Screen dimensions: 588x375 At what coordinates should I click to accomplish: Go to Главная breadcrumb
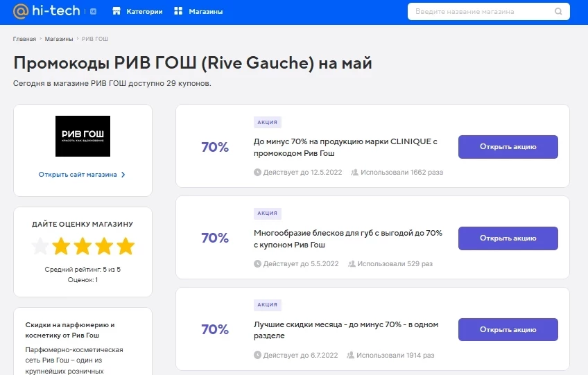click(24, 39)
